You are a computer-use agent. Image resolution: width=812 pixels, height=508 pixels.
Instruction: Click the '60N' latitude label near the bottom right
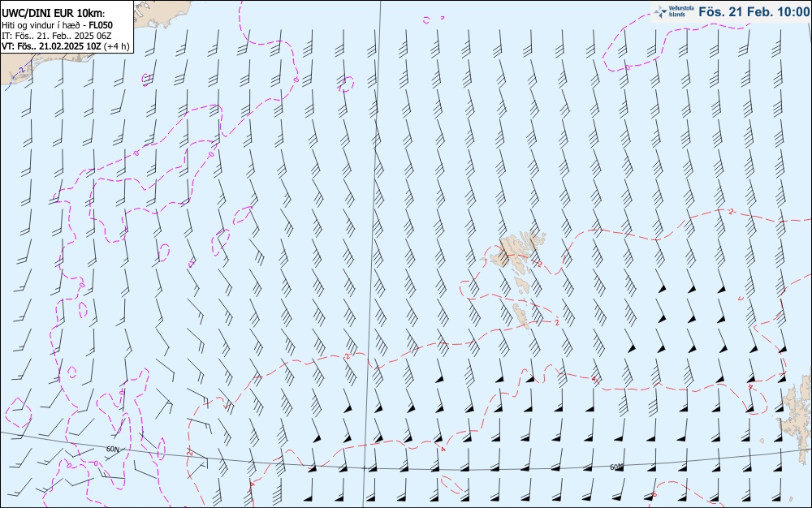click(x=616, y=467)
